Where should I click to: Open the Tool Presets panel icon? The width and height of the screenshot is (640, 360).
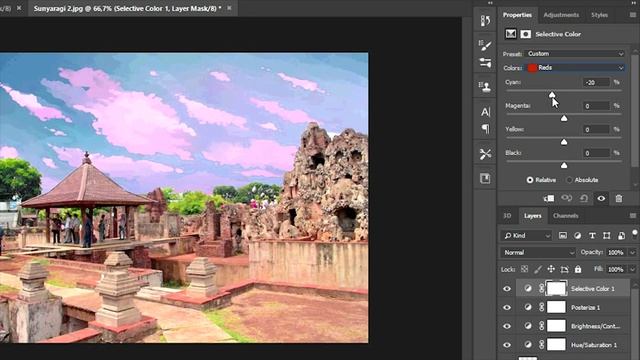click(x=485, y=154)
